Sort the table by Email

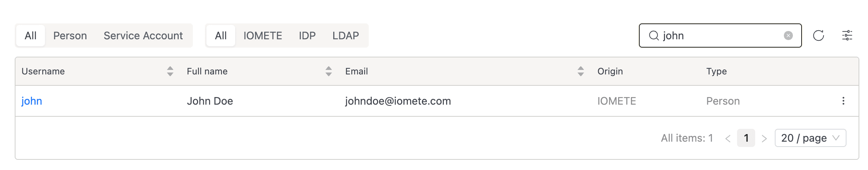point(580,71)
